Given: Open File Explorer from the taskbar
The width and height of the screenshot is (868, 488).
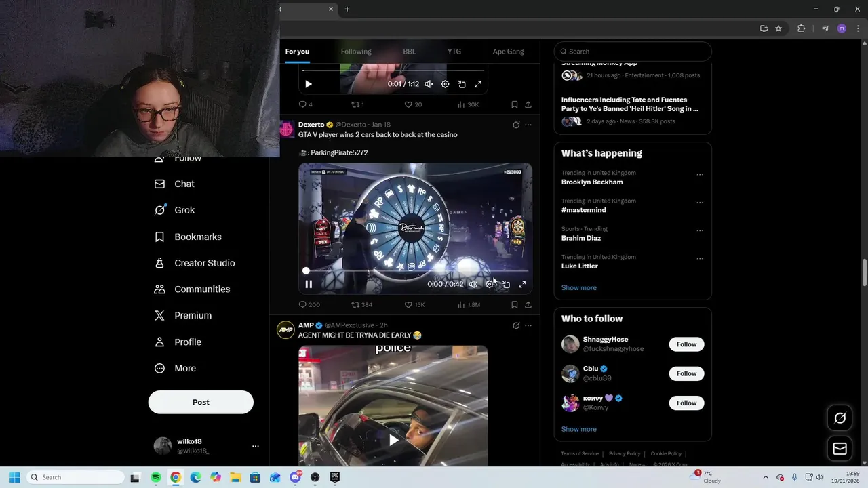Looking at the screenshot, I should click(235, 477).
